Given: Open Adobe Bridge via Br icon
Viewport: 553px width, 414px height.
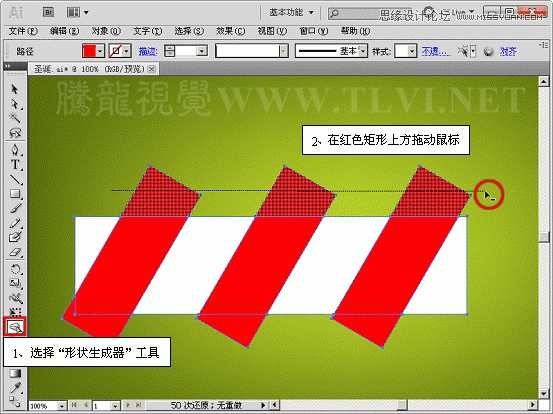Looking at the screenshot, I should coord(48,13).
